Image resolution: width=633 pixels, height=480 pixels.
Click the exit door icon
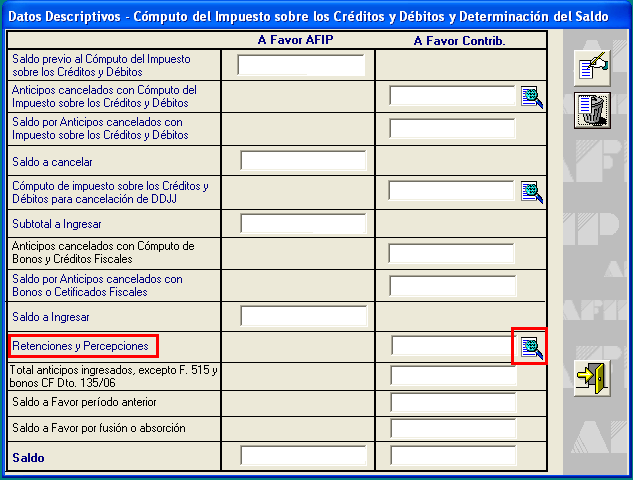coord(592,377)
